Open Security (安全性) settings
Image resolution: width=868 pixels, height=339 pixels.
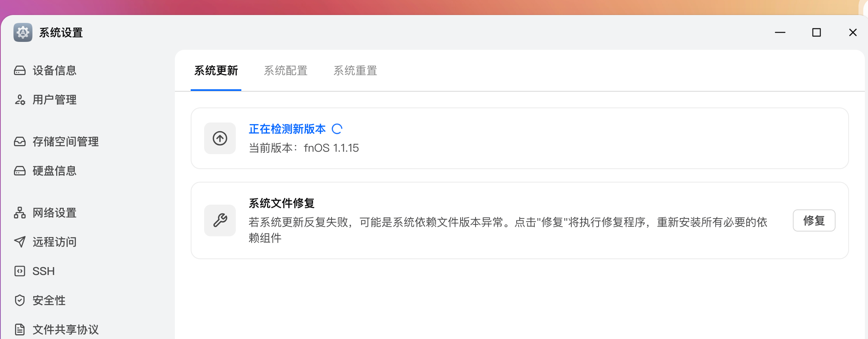(49, 301)
